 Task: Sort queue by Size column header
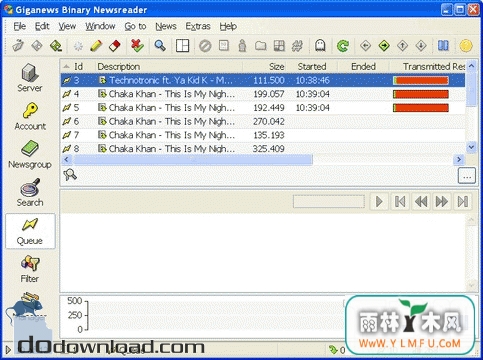pos(265,66)
